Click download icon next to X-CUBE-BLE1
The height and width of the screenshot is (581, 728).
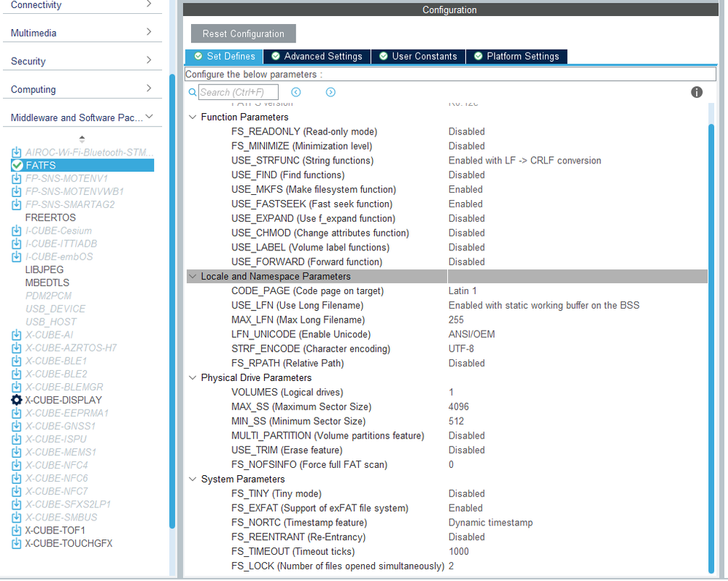16,361
